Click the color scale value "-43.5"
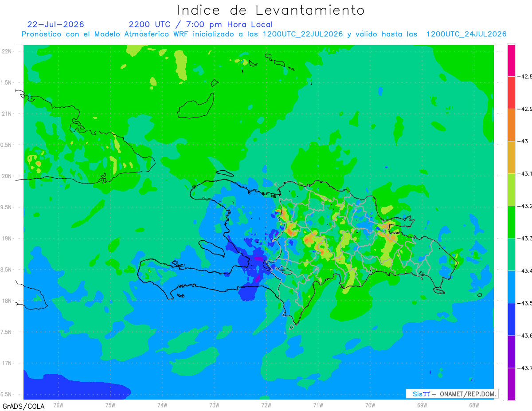532x411 pixels. [x=525, y=303]
